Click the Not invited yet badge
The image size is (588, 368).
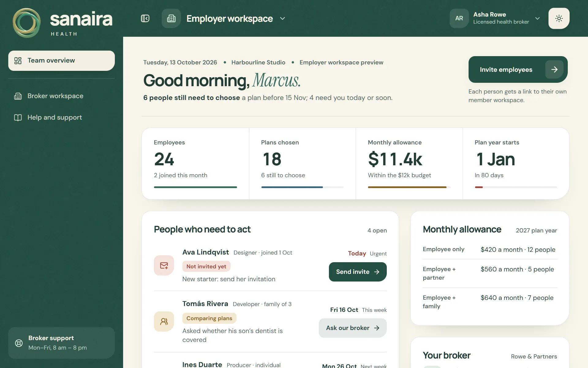[x=206, y=266]
